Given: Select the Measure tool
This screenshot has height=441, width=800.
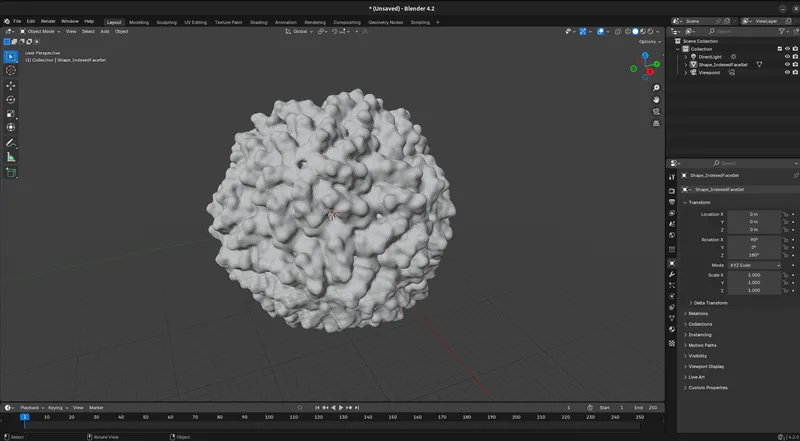Looking at the screenshot, I should click(x=11, y=157).
